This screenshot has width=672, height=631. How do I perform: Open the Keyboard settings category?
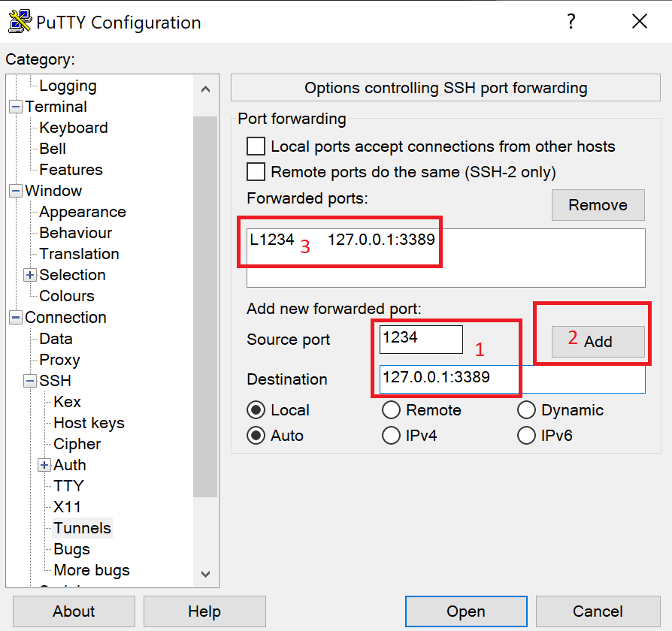(73, 128)
